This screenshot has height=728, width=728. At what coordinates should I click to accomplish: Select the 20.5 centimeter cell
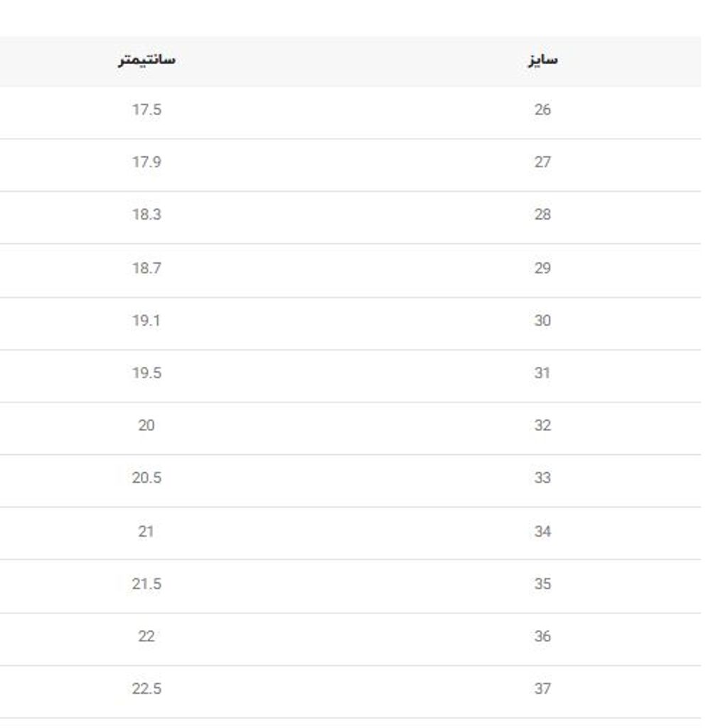(146, 478)
